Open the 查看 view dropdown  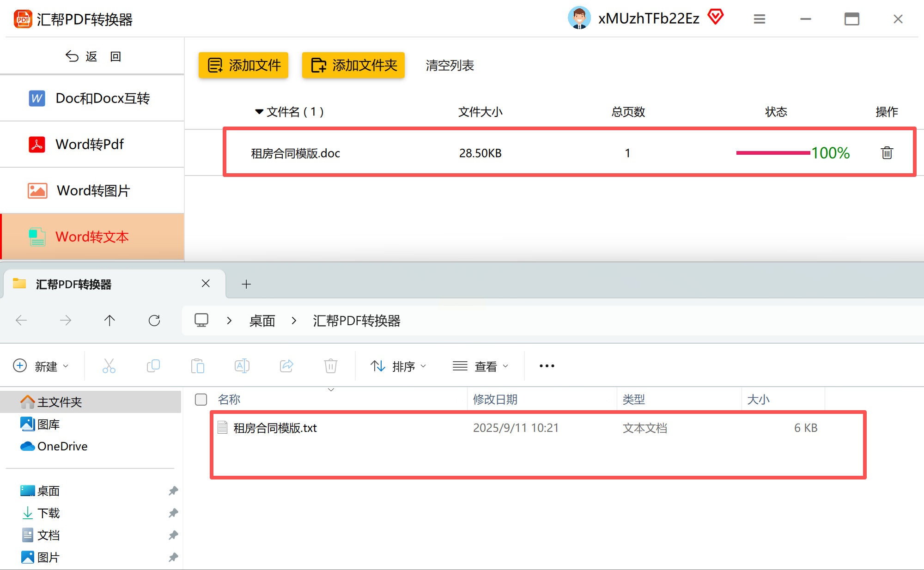coord(480,366)
